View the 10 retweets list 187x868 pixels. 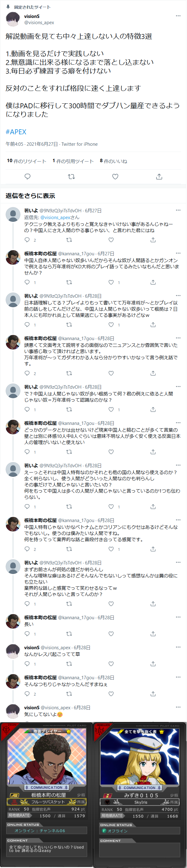click(27, 161)
